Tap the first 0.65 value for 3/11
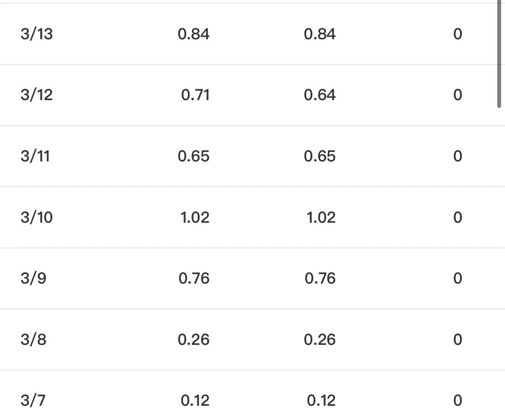Image resolution: width=505 pixels, height=420 pixels. pos(194,156)
